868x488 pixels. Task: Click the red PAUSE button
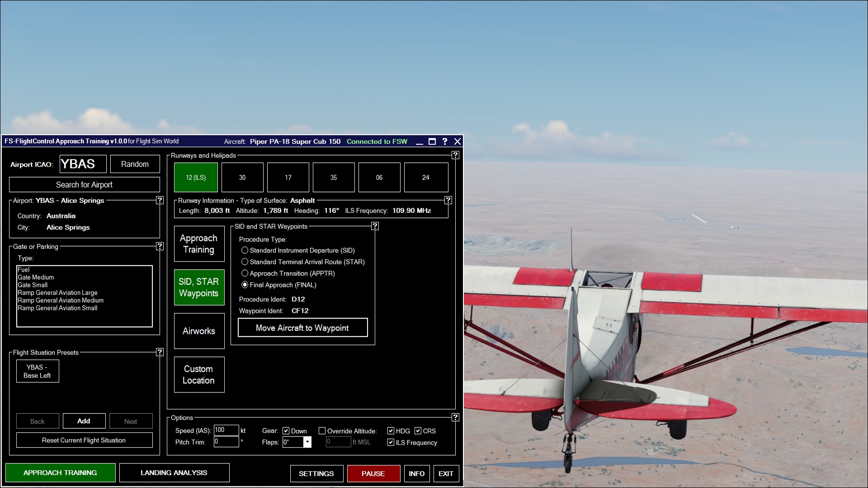pos(373,474)
